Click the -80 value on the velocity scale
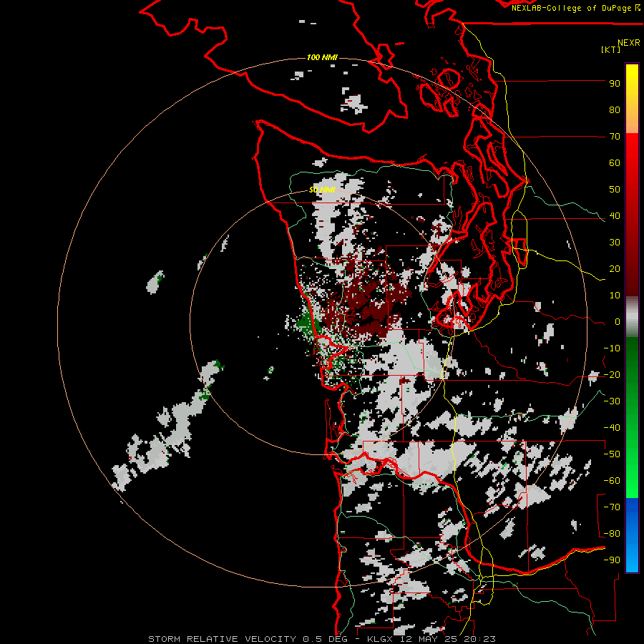 612,534
